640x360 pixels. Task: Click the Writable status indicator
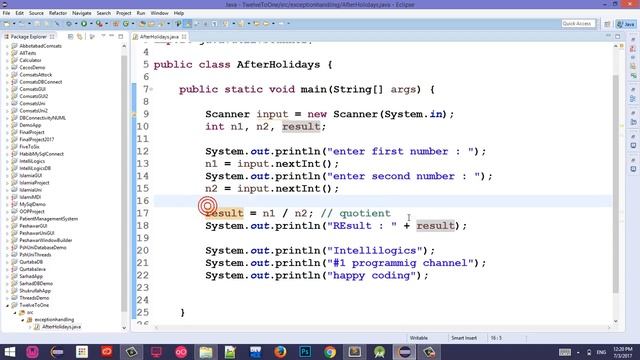(419, 338)
